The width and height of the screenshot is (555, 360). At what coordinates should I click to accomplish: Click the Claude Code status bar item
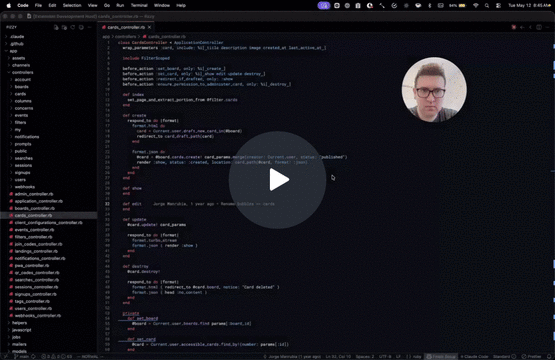point(474,356)
